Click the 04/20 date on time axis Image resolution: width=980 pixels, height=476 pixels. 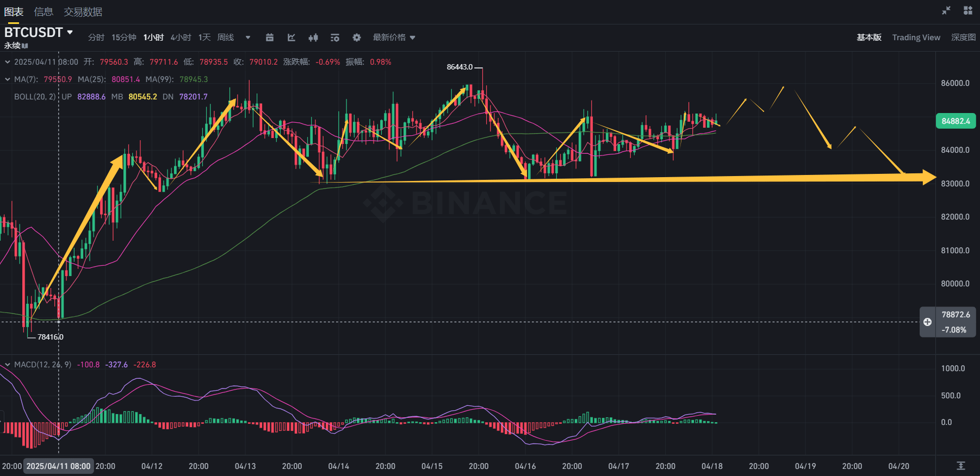coord(899,466)
